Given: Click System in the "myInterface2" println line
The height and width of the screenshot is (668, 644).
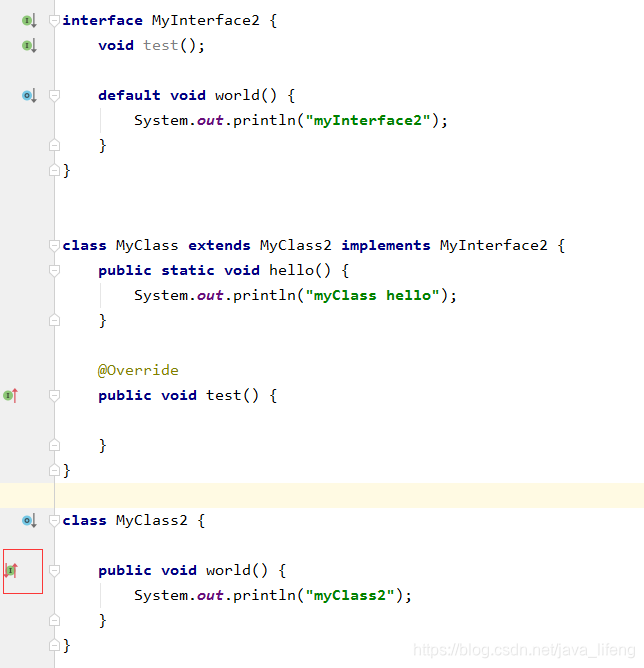Looking at the screenshot, I should point(161,121).
